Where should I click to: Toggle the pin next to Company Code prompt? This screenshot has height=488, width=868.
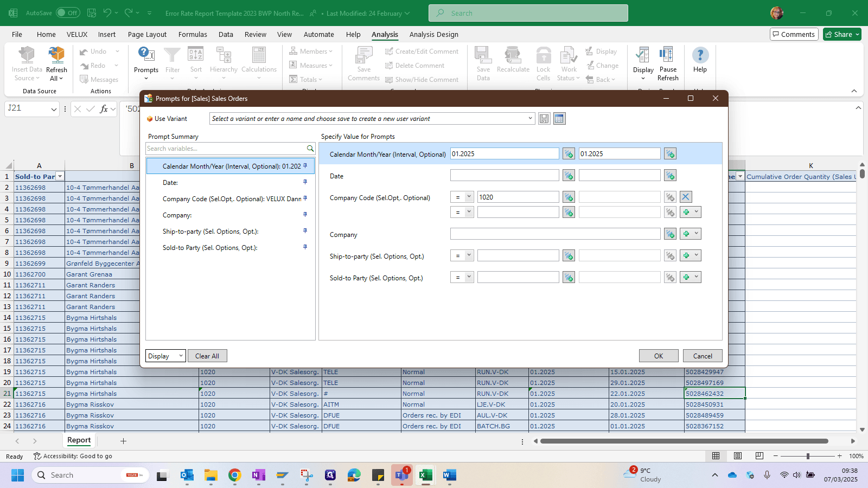(x=305, y=198)
